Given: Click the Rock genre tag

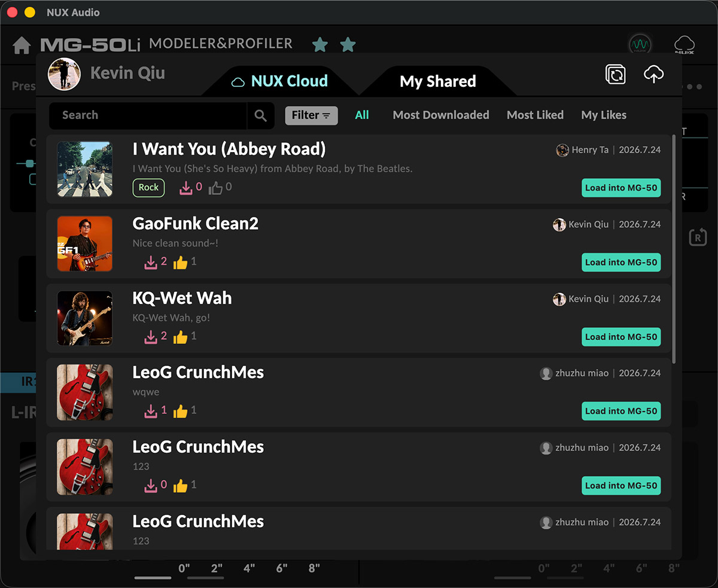Looking at the screenshot, I should (148, 187).
